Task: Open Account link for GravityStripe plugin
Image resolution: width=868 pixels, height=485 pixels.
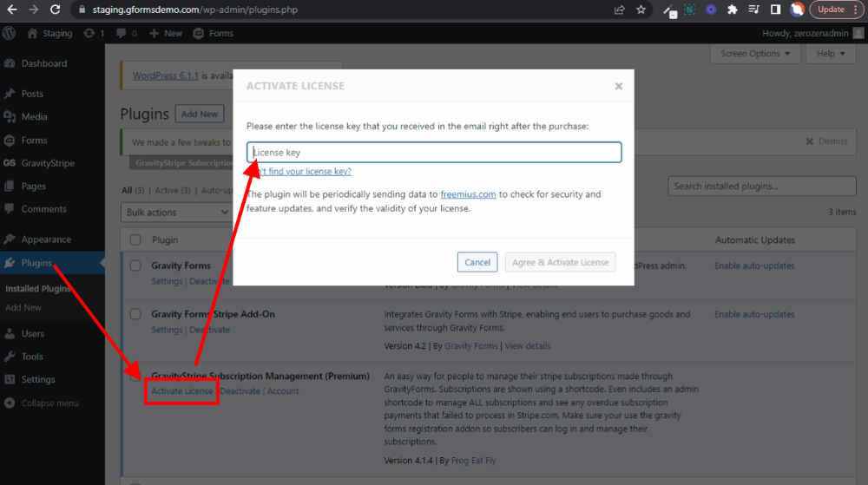Action: click(283, 391)
